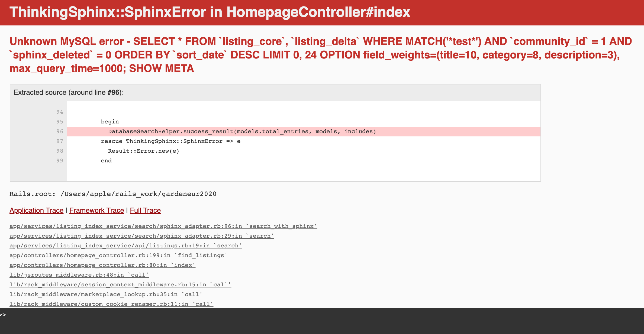Select marketplace_lookup.rb:35 trace entry
Image resolution: width=644 pixels, height=334 pixels.
(106, 294)
